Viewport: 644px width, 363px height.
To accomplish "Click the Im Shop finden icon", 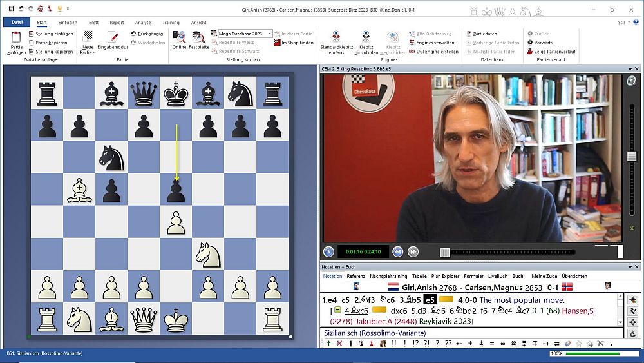I will click(x=277, y=43).
